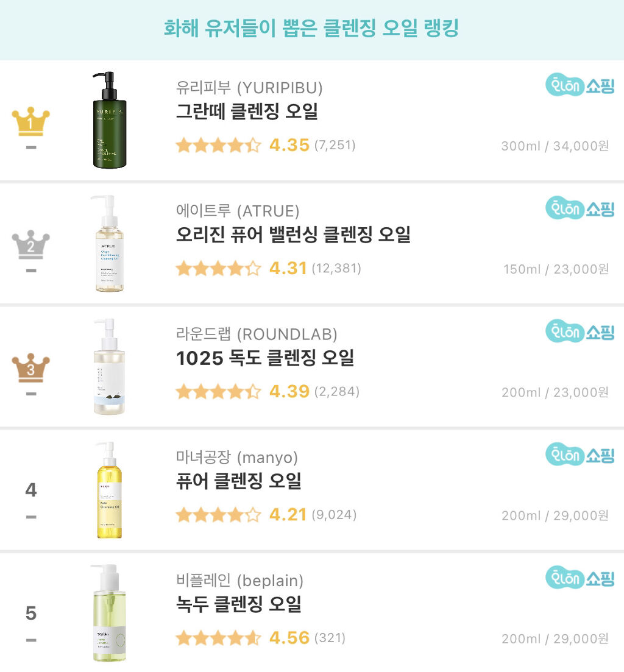This screenshot has width=624, height=672.
Task: Tap the shopping badge for beplain product
Action: point(580,578)
